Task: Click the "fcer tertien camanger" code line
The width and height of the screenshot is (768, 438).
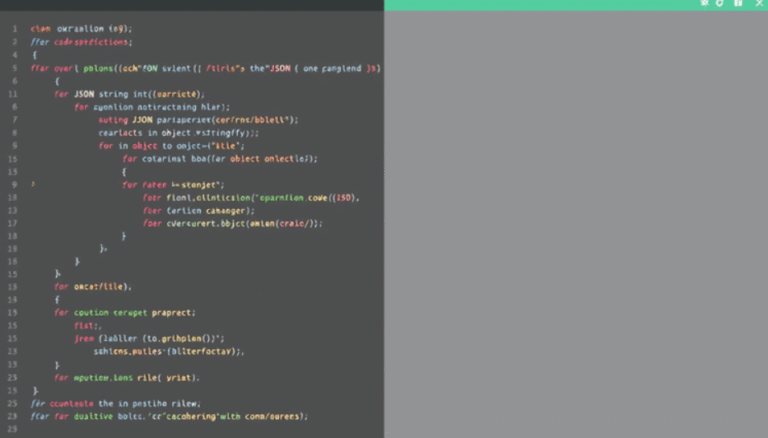Action: coord(198,211)
